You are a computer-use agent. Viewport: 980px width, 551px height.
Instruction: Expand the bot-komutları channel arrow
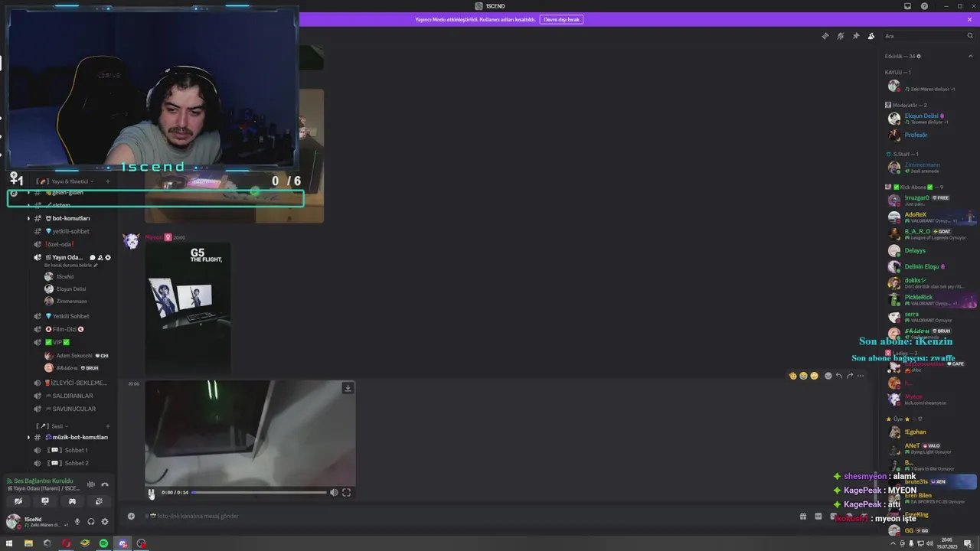[x=28, y=218]
